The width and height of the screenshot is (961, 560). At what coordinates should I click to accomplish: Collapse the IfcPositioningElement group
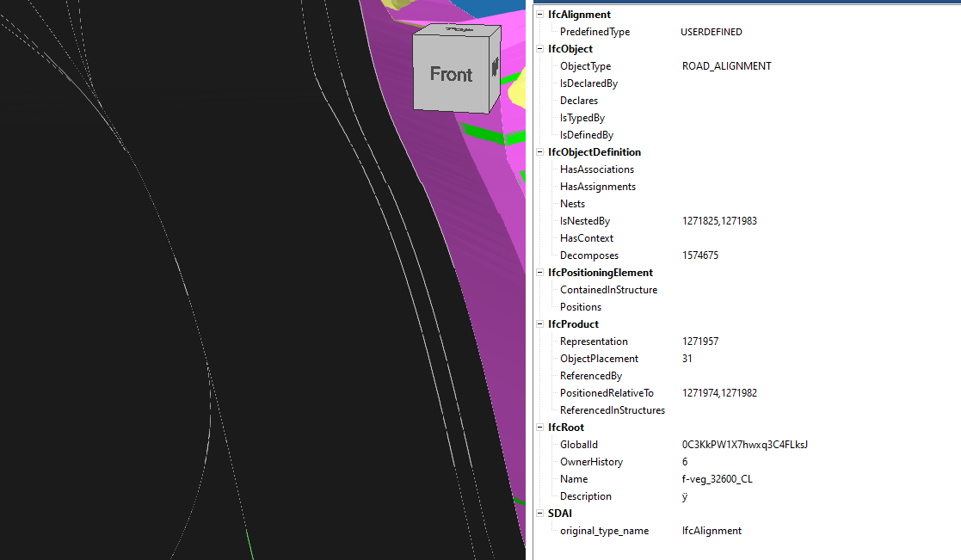point(540,272)
